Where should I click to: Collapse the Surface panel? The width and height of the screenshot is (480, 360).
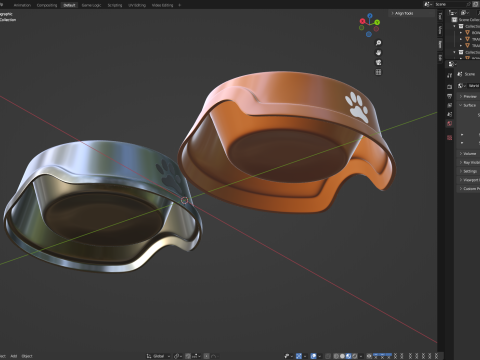pyautogui.click(x=468, y=105)
